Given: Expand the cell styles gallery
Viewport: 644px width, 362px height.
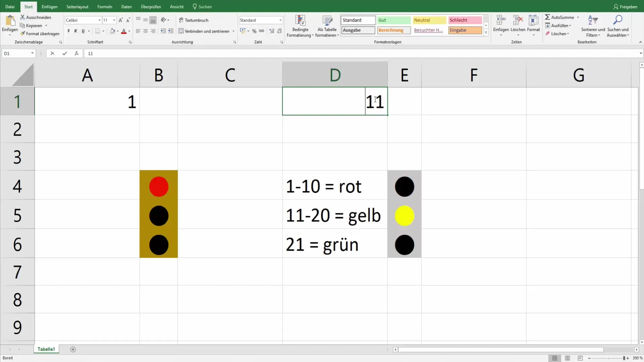Looking at the screenshot, I should [x=486, y=33].
